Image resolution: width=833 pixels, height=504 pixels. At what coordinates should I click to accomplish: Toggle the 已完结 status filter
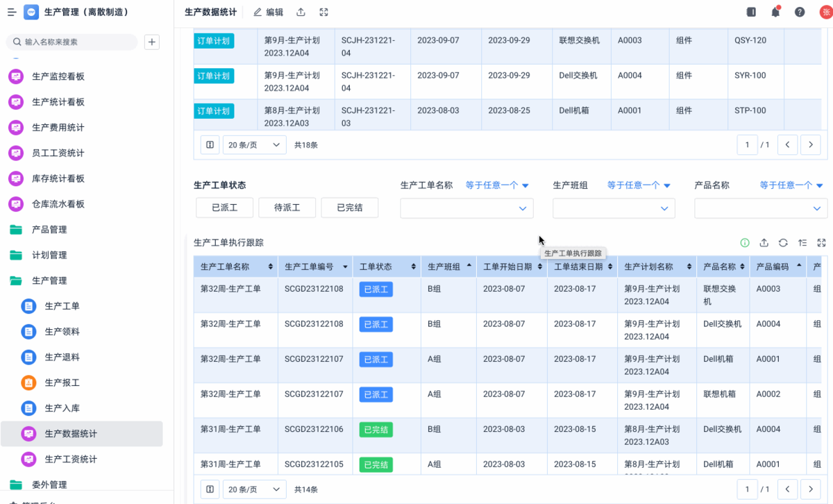click(x=350, y=208)
